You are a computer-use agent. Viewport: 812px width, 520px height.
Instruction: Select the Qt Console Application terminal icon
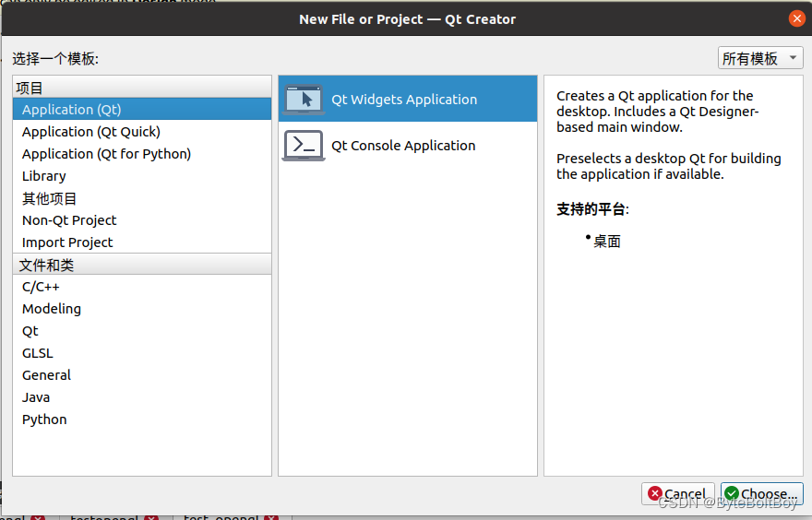click(304, 146)
